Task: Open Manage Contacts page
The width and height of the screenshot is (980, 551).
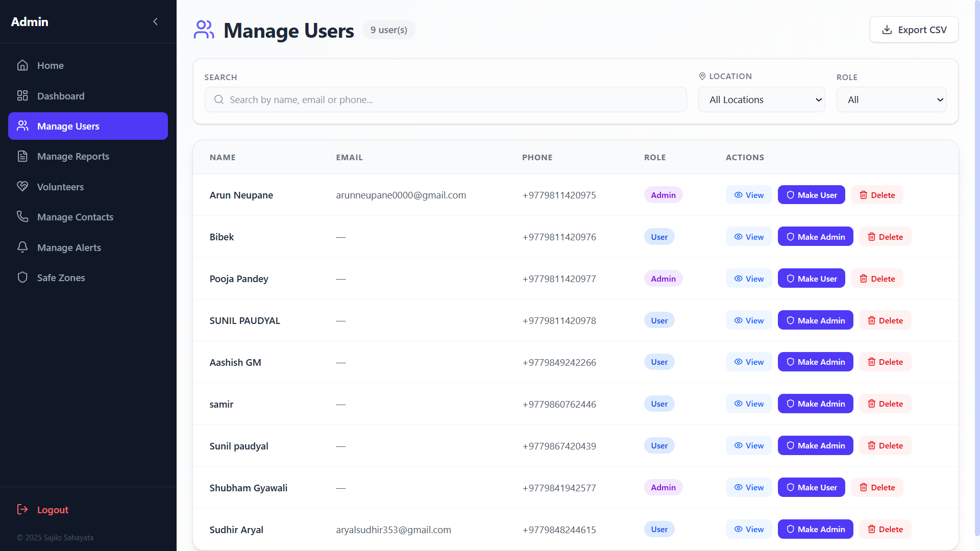Action: coord(88,217)
